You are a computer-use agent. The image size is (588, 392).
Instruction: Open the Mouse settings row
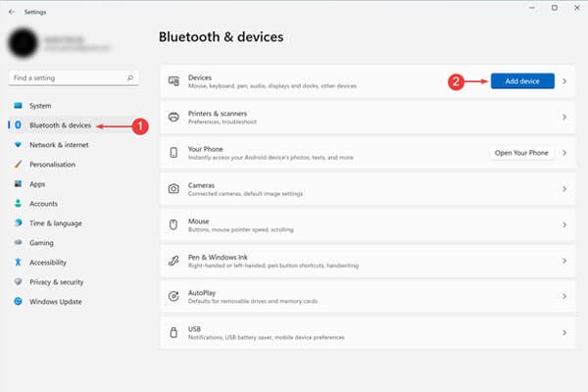pos(363,224)
